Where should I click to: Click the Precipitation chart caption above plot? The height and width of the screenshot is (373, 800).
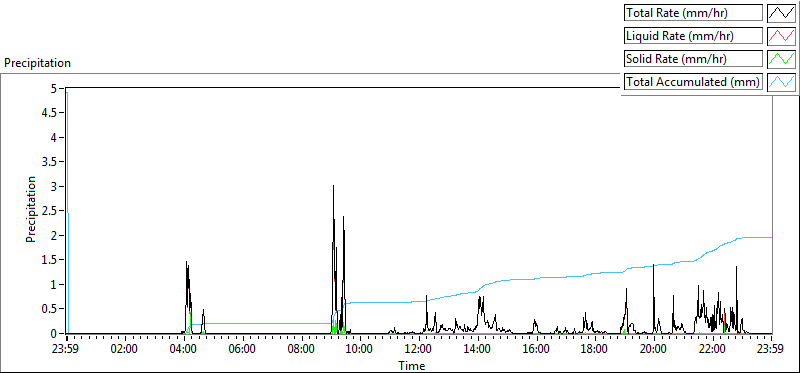[37, 63]
